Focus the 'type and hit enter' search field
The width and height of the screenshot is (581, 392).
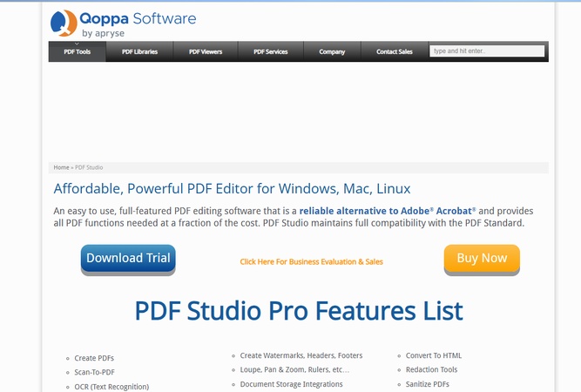[487, 51]
